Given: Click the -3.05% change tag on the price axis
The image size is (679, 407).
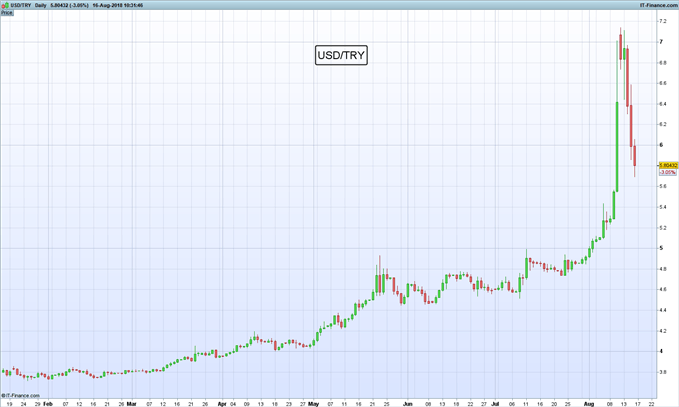Looking at the screenshot, I should point(667,172).
